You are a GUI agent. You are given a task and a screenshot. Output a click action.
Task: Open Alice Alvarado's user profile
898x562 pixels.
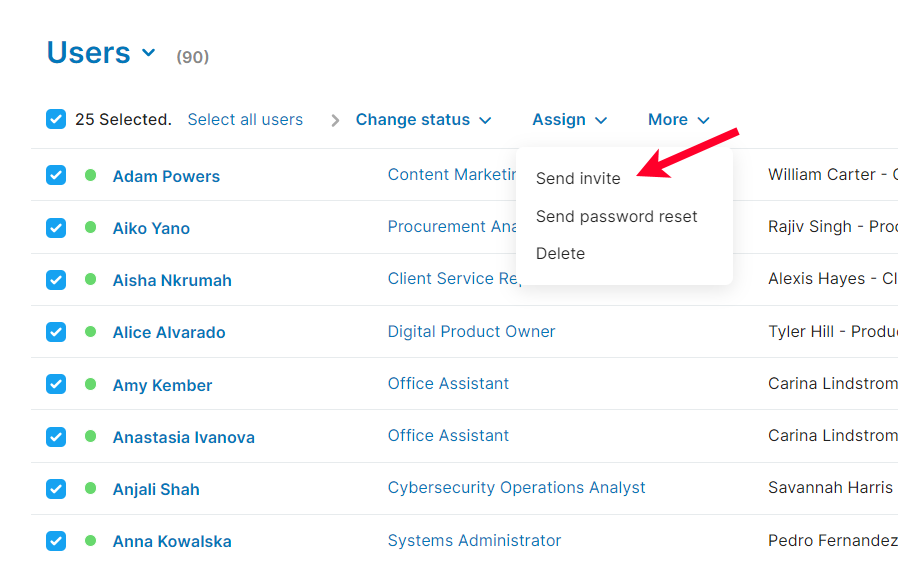169,333
